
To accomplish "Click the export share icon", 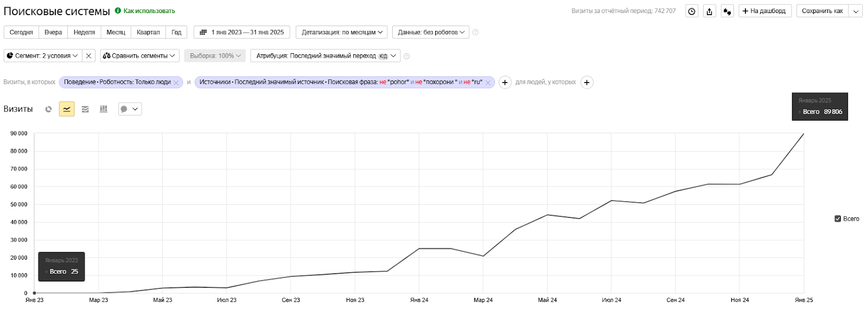I will [710, 11].
